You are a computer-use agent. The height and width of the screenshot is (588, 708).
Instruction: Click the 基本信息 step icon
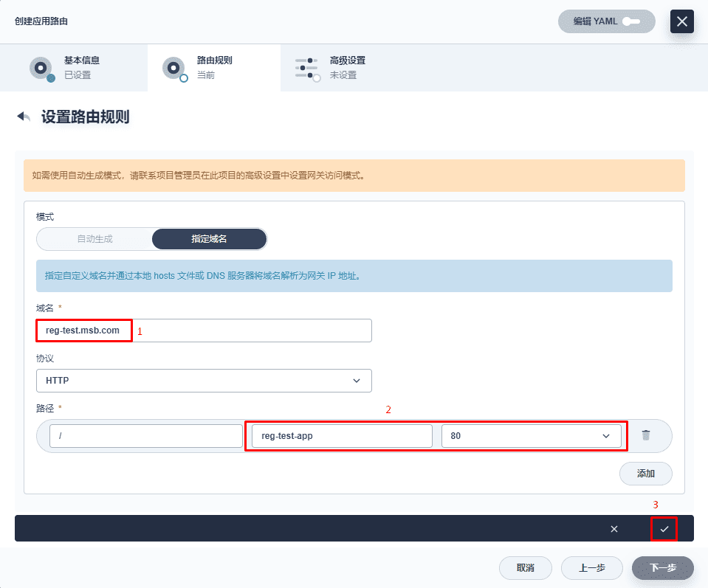(x=42, y=69)
